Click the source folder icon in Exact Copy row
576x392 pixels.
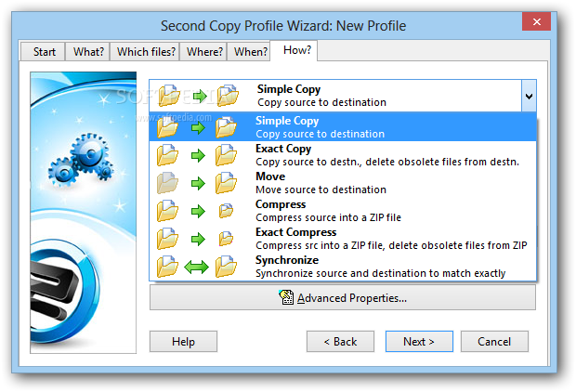(x=167, y=155)
